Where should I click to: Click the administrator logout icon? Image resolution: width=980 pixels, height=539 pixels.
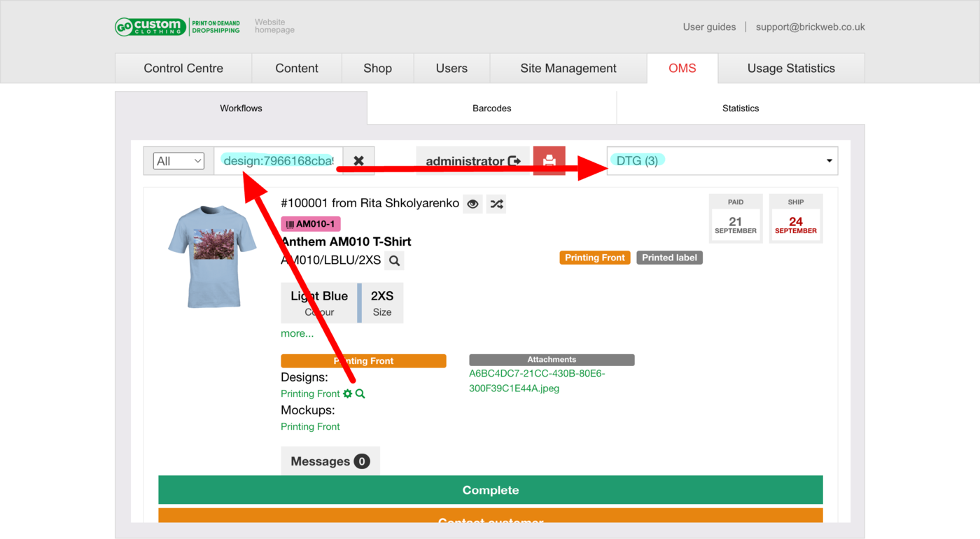click(514, 161)
